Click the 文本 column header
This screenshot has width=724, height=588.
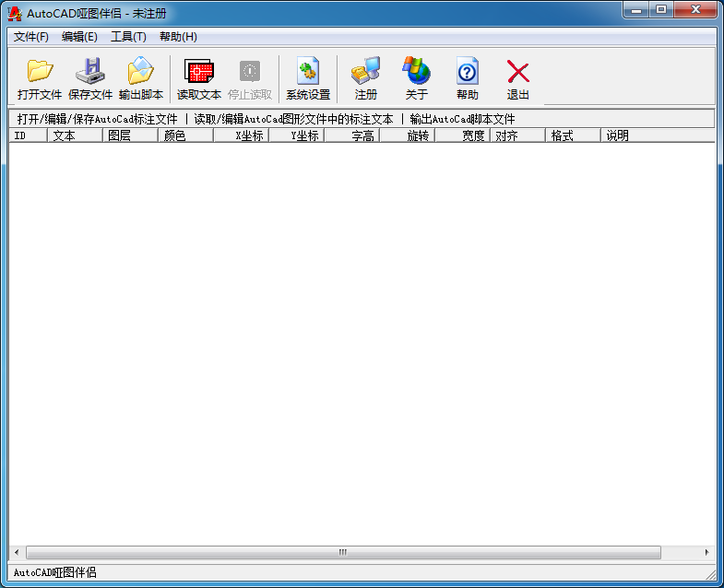tap(75, 135)
